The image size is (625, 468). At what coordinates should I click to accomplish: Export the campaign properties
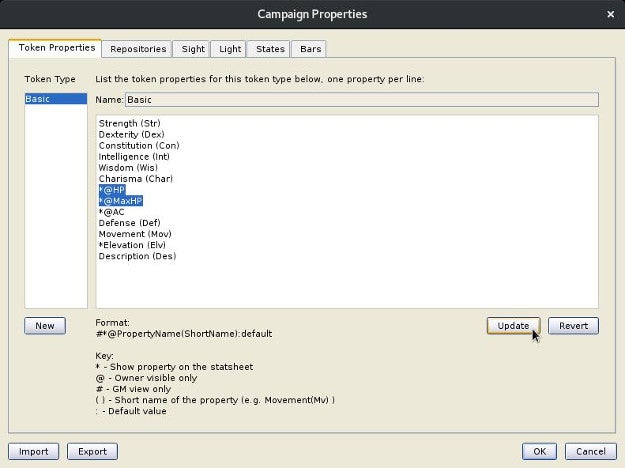tap(92, 451)
